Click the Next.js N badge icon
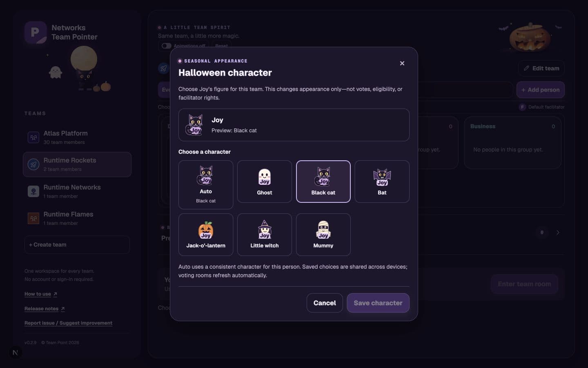 tap(15, 352)
